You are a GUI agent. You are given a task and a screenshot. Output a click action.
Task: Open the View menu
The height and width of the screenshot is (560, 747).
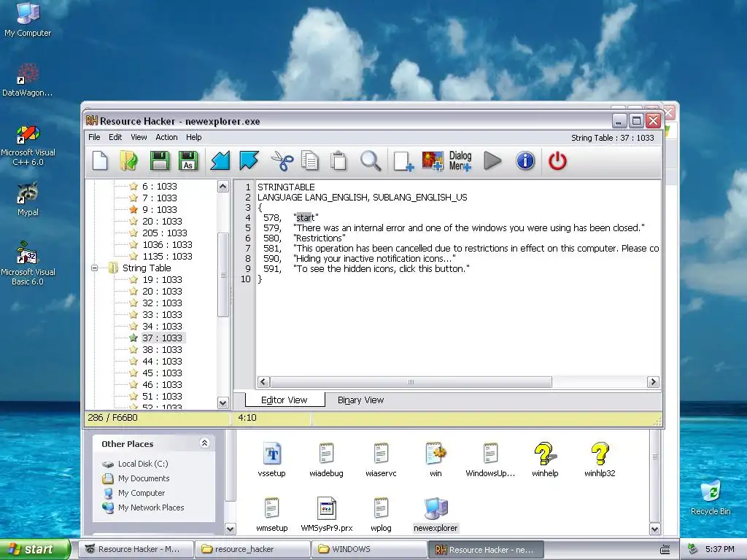[139, 137]
